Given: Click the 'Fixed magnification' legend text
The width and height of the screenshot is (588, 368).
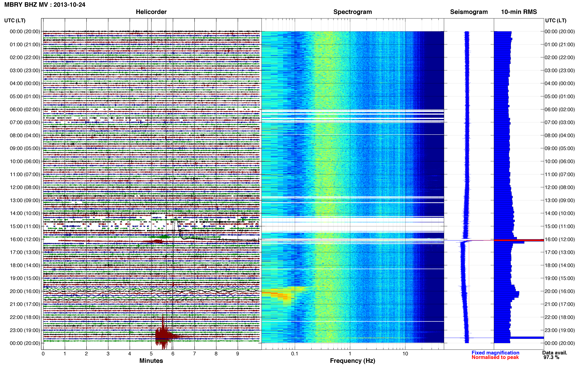Looking at the screenshot, I should tap(495, 353).
